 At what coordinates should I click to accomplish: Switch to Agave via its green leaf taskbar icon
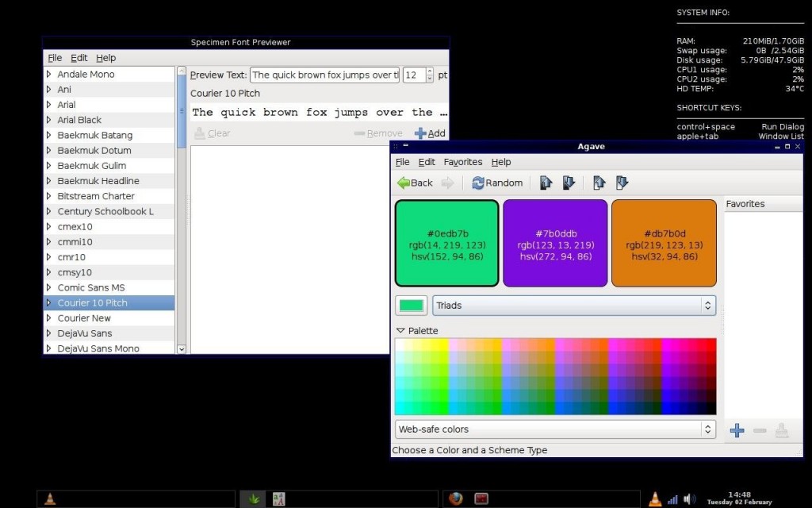coord(254,498)
